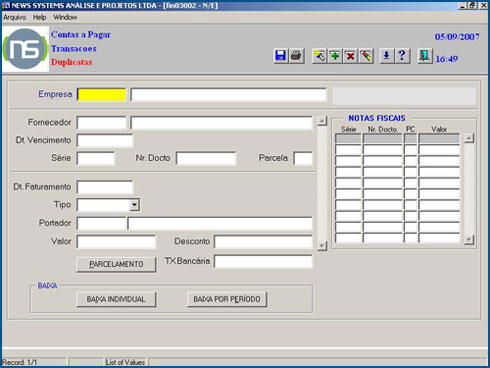Close the application window
This screenshot has width=490, height=368.
(x=483, y=6)
